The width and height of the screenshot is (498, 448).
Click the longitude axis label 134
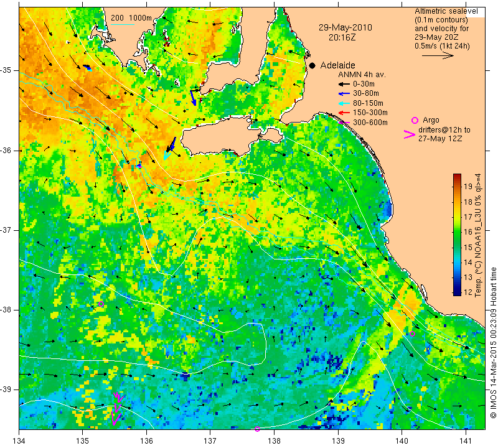click(19, 441)
